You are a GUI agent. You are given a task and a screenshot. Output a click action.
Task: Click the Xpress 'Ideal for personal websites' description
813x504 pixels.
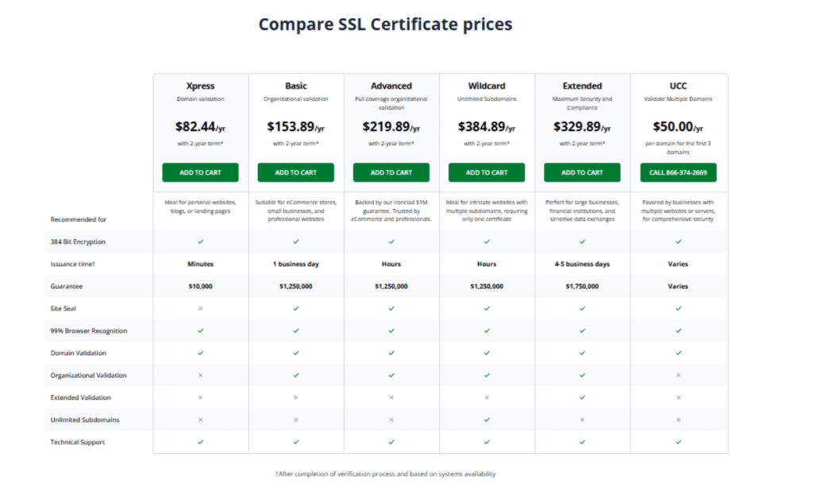coord(200,206)
